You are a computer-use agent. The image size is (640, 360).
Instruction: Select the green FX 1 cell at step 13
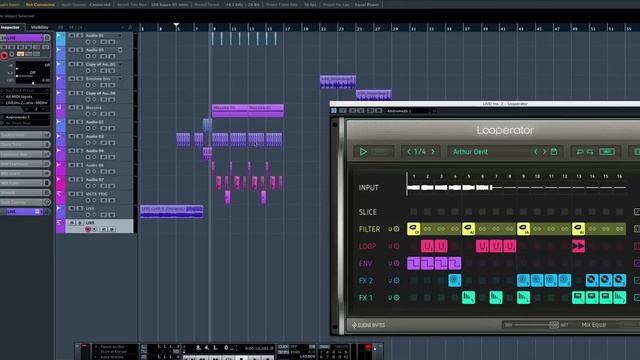[578, 298]
